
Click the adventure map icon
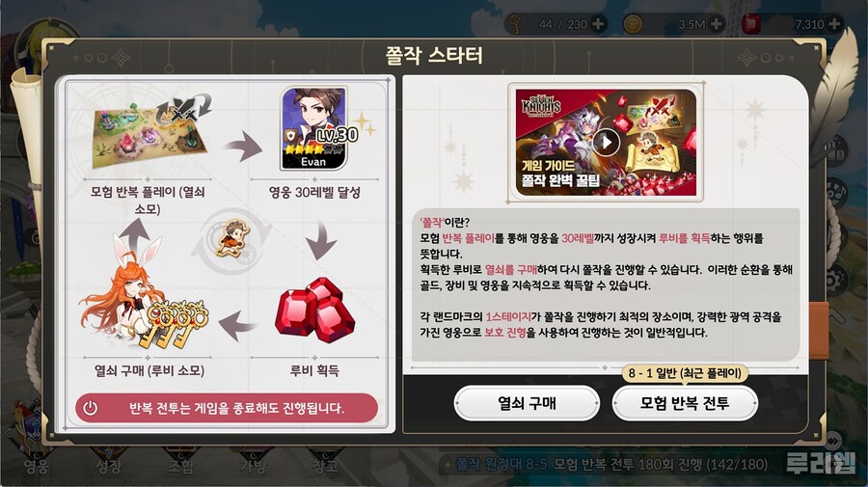[x=150, y=132]
